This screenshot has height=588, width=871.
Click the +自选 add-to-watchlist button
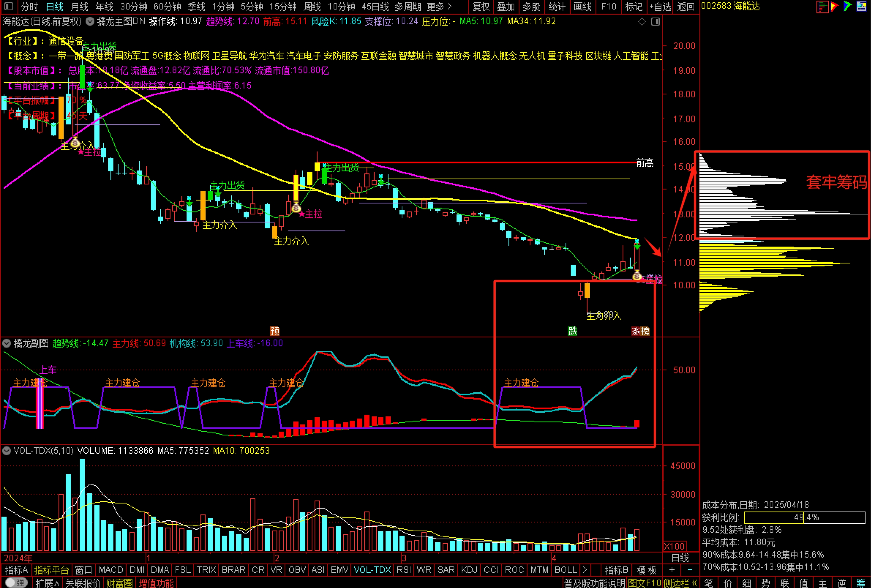point(660,6)
